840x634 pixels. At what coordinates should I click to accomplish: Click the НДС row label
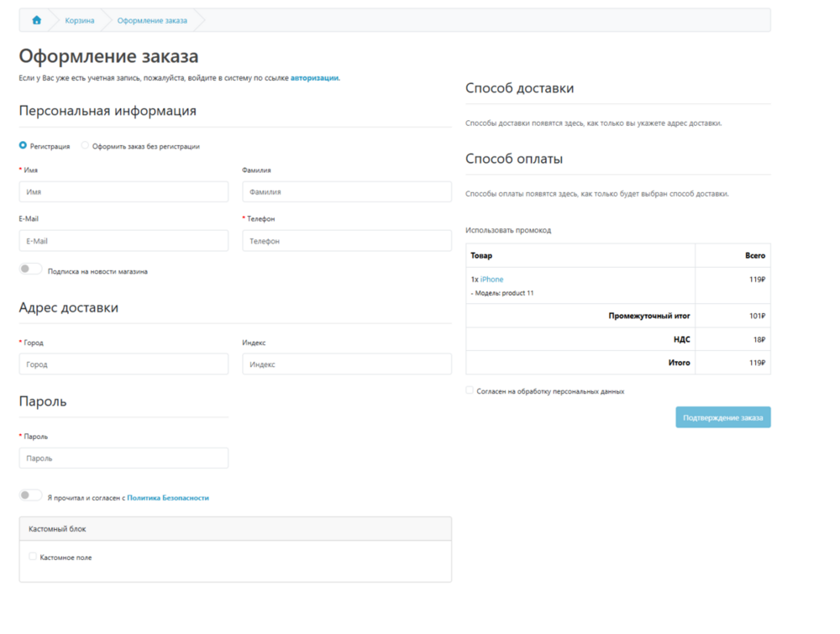click(x=681, y=339)
